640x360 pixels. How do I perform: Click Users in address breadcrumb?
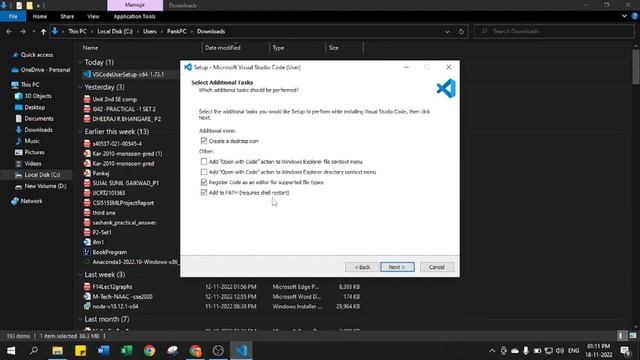click(x=150, y=31)
